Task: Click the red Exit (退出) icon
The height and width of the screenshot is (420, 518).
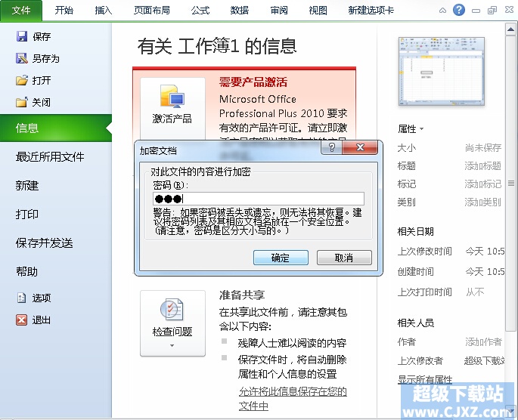Action: (21, 320)
